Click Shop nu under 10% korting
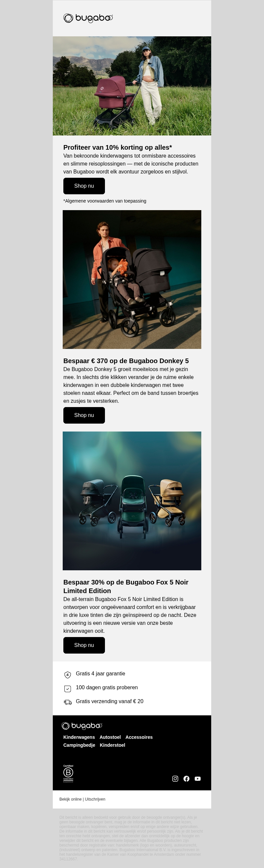Screen dimensions: 264x868 pyautogui.click(x=84, y=186)
